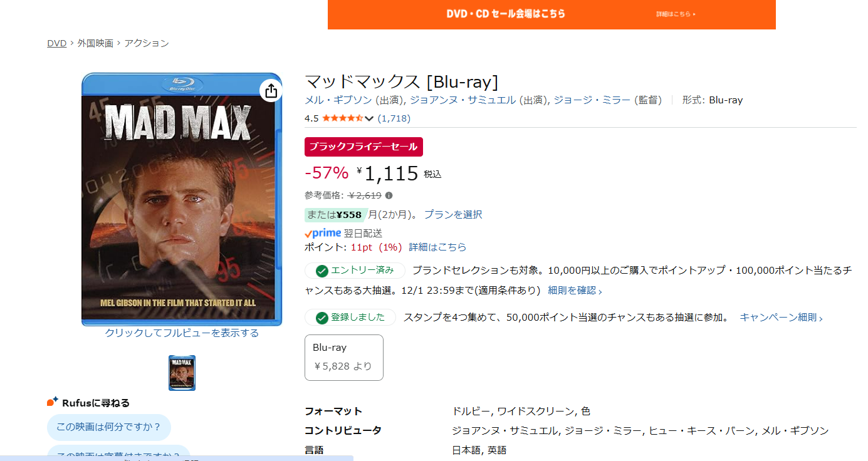Viewport: 868px width, 461px height.
Task: Click プランを選択 installment link
Action: [x=453, y=214]
